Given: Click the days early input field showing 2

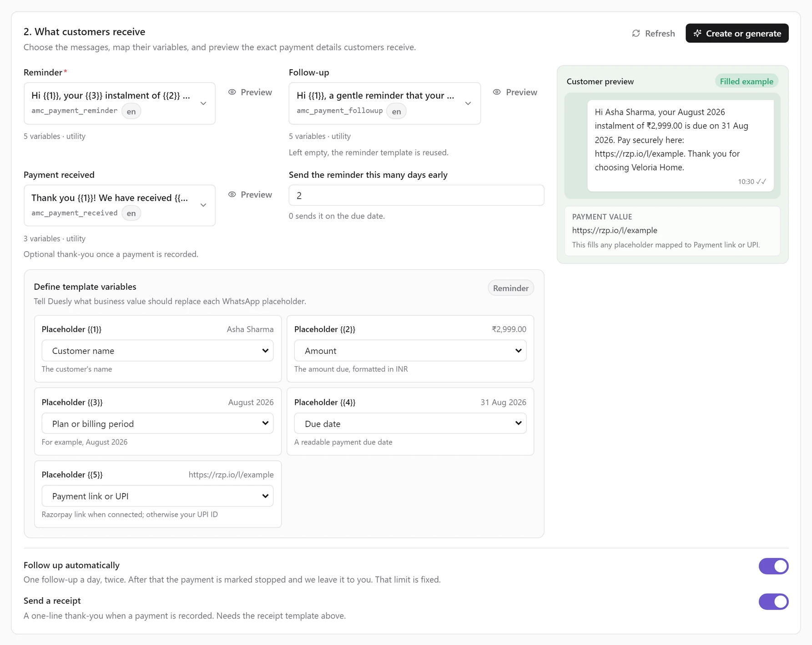Looking at the screenshot, I should coord(416,195).
